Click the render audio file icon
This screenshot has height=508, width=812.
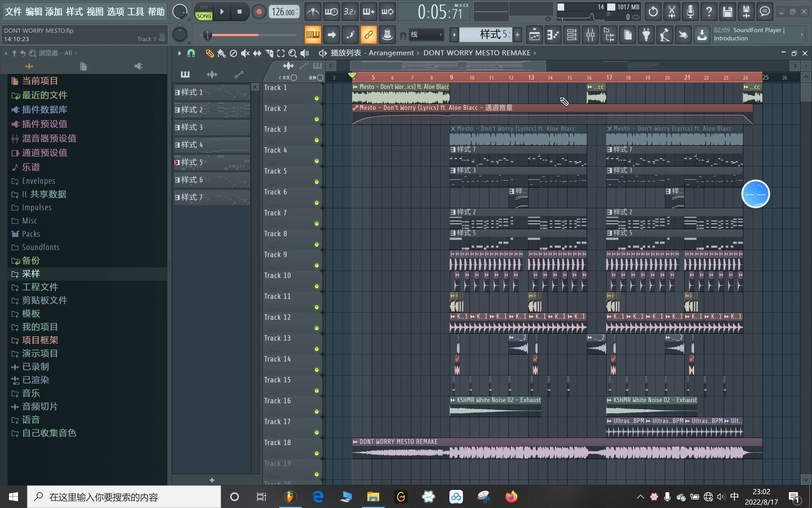pyautogui.click(x=746, y=12)
